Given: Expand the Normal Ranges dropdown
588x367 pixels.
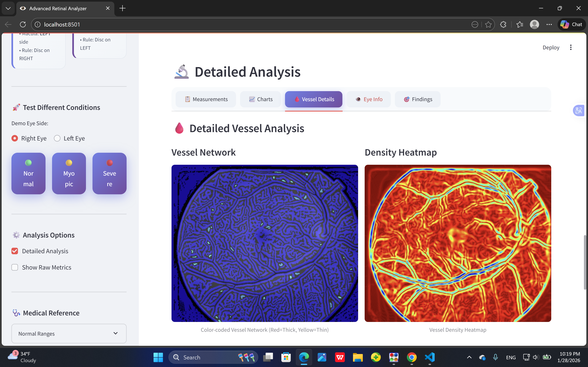Looking at the screenshot, I should point(69,334).
